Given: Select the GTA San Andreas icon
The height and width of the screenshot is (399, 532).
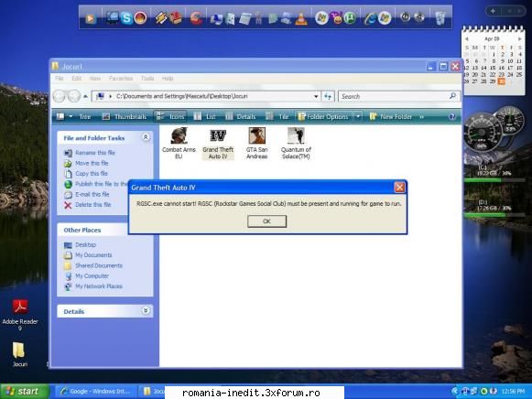Looking at the screenshot, I should [256, 144].
